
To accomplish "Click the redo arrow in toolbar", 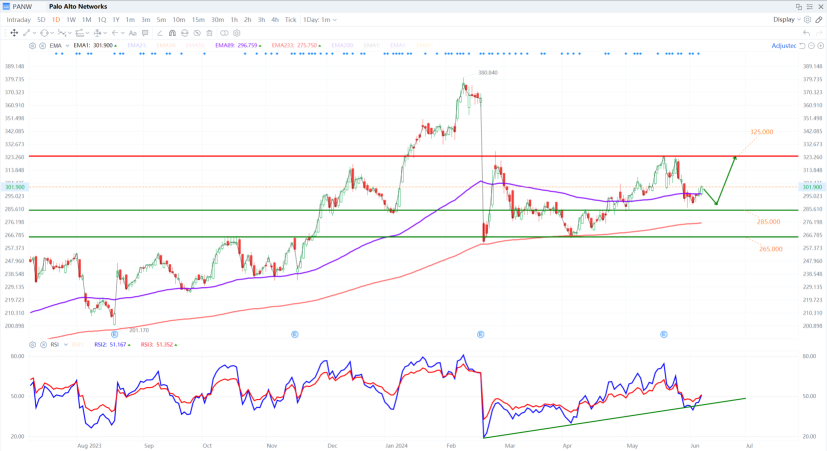I will click(x=819, y=33).
